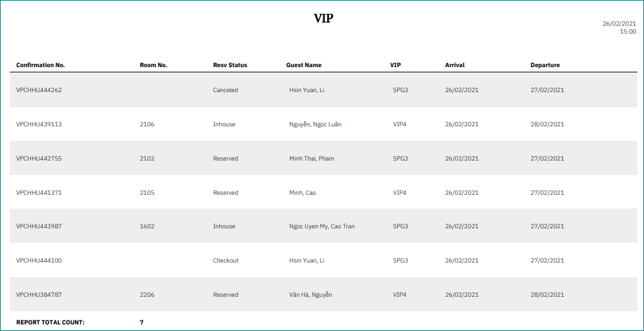Image resolution: width=644 pixels, height=331 pixels.
Task: Click confirmation number VPCHHU442755
Action: (39, 159)
